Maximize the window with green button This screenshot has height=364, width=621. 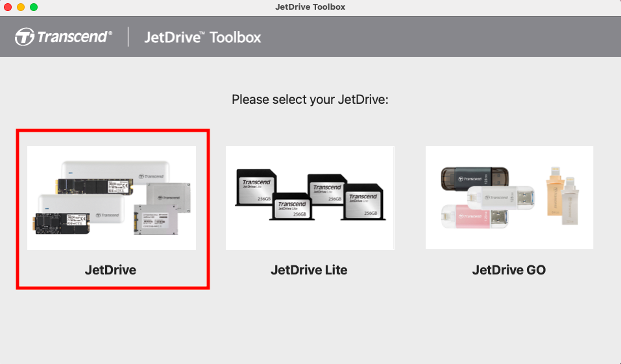pos(34,7)
